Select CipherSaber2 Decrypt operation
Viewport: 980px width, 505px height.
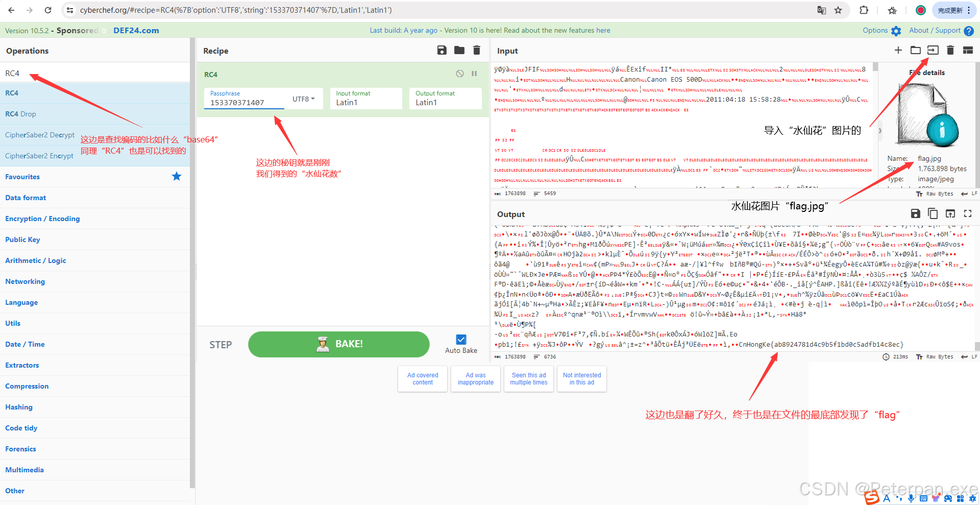tap(95, 135)
